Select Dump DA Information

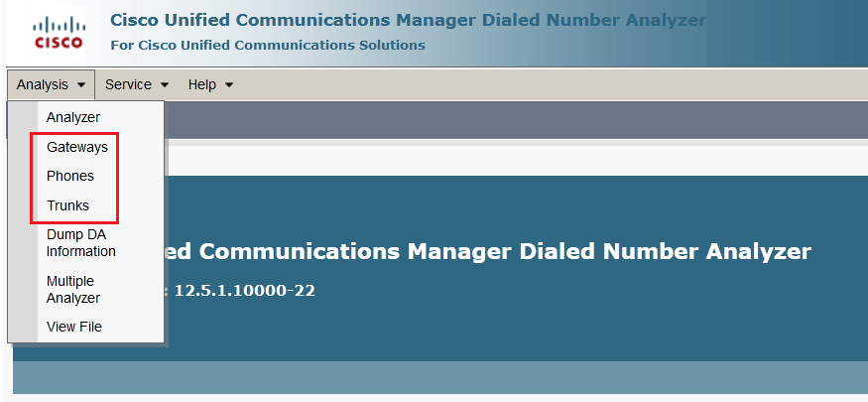[80, 243]
